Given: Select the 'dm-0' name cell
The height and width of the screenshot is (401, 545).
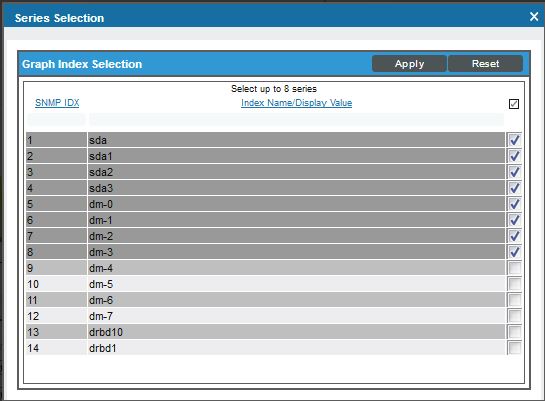Looking at the screenshot, I should click(296, 204).
